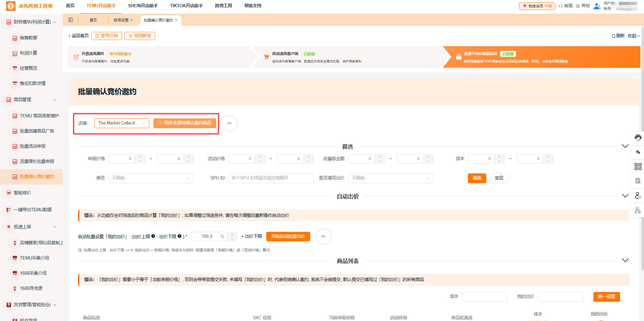Click the 启动凌风客户端 cart icon
The height and width of the screenshot is (321, 644).
(266, 57)
